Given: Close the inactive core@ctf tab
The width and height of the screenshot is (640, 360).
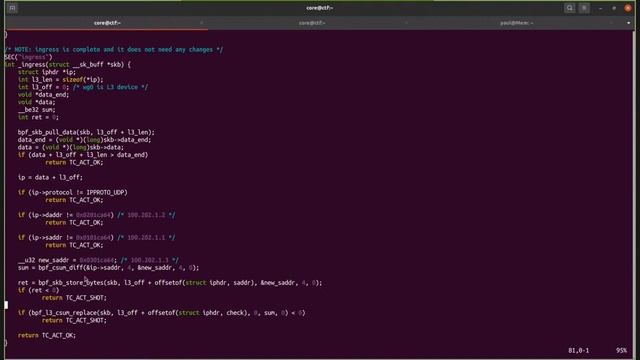Looking at the screenshot, I should tap(406, 23).
